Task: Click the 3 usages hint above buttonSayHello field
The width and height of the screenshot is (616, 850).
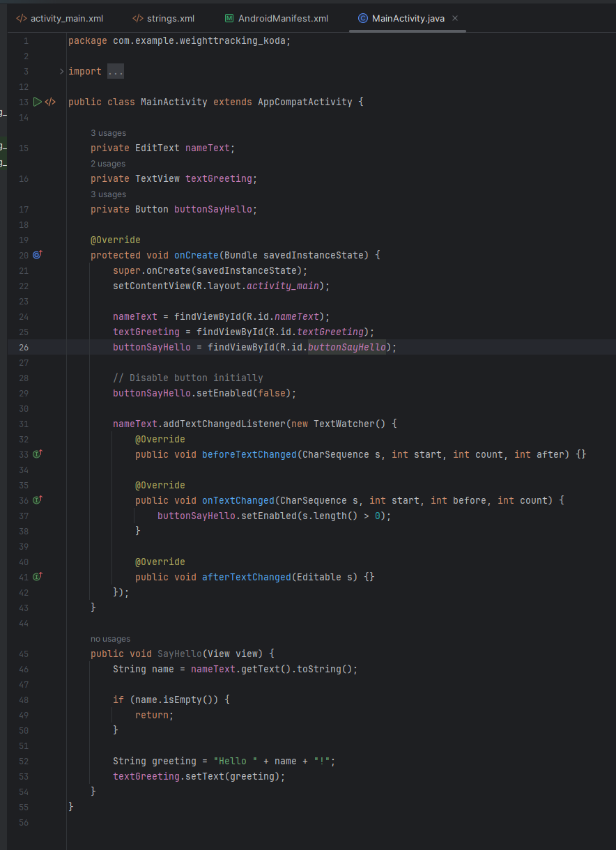Action: point(108,194)
